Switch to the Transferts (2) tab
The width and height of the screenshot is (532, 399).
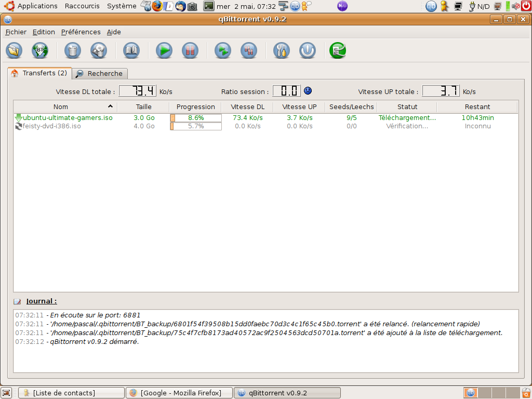tap(39, 73)
